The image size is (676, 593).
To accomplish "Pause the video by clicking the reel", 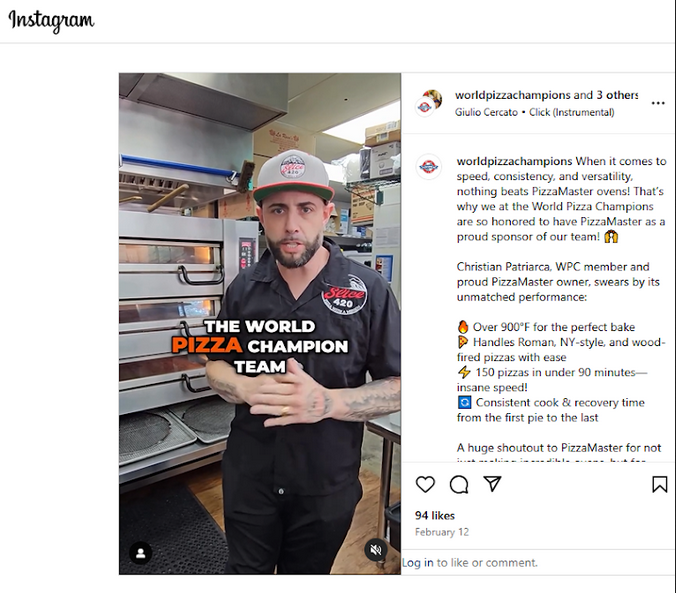I will (x=260, y=323).
